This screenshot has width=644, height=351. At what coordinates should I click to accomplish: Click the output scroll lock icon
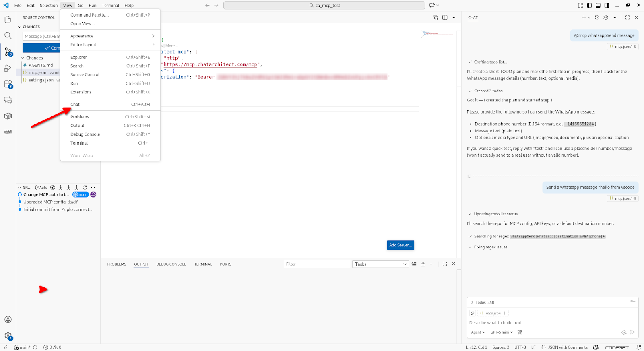tap(423, 264)
